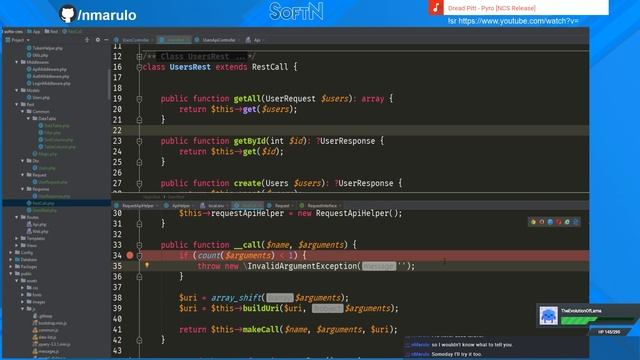The height and width of the screenshot is (360, 640).
Task: Remove the breakpoint on line 34
Action: [130, 256]
